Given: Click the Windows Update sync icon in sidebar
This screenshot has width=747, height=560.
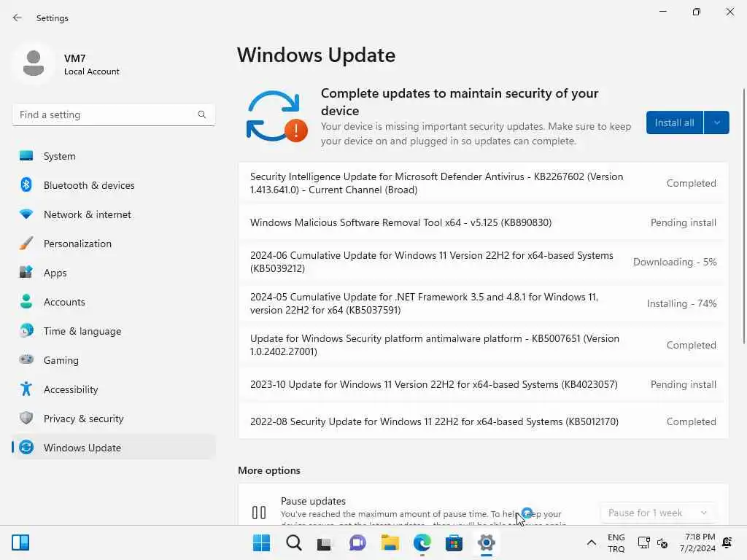Looking at the screenshot, I should pos(26,447).
